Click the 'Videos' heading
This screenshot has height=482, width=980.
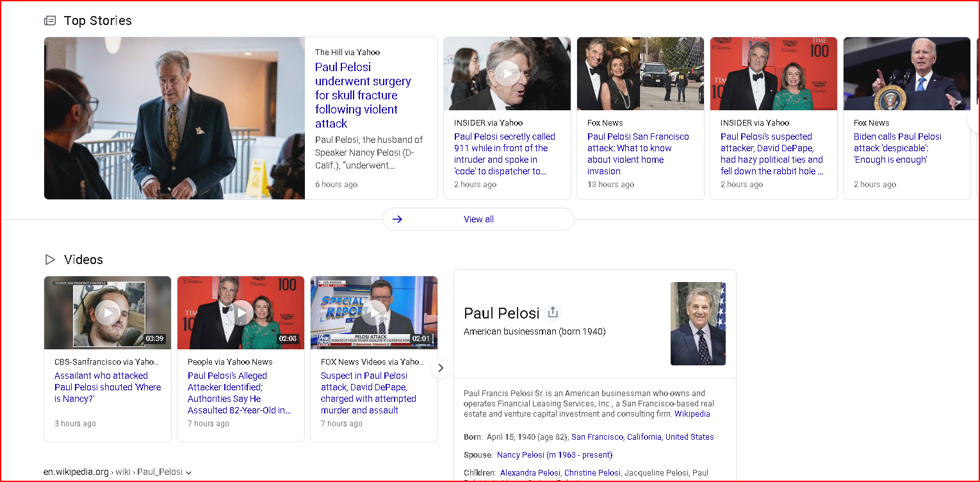point(83,260)
